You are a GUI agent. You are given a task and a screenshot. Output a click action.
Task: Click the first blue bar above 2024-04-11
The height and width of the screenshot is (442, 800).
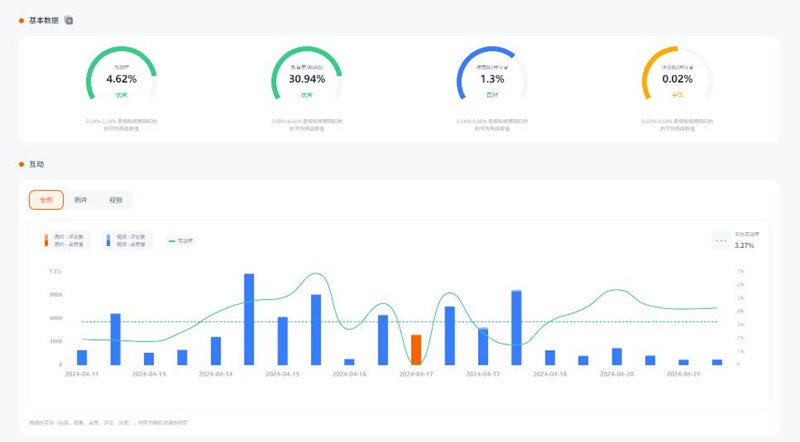click(82, 357)
